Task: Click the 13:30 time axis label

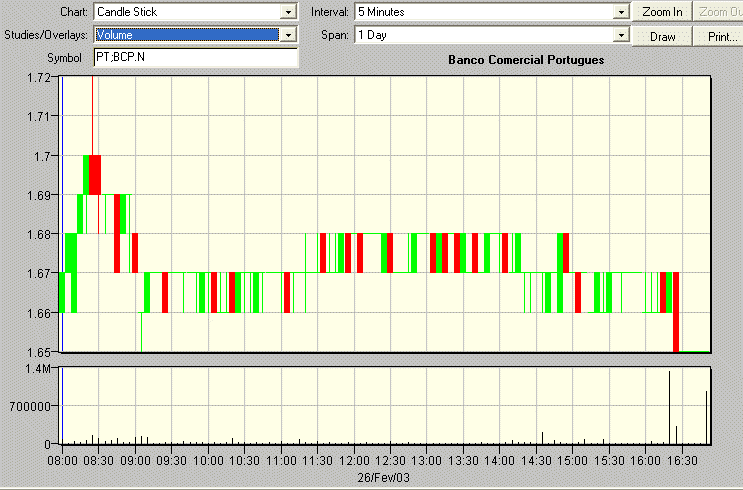Action: click(463, 460)
